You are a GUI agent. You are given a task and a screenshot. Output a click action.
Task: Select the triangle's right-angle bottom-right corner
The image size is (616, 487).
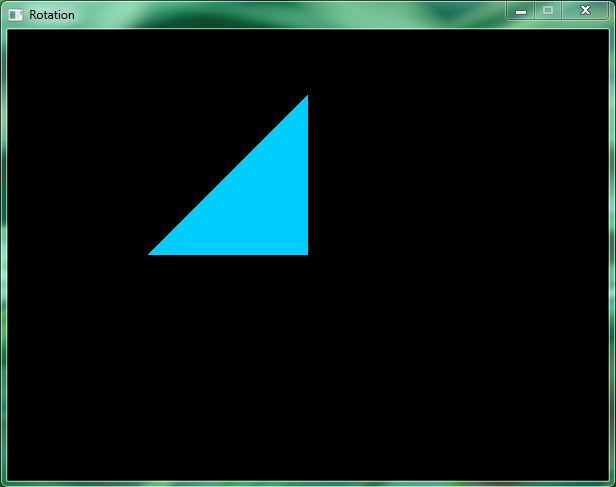[306, 253]
